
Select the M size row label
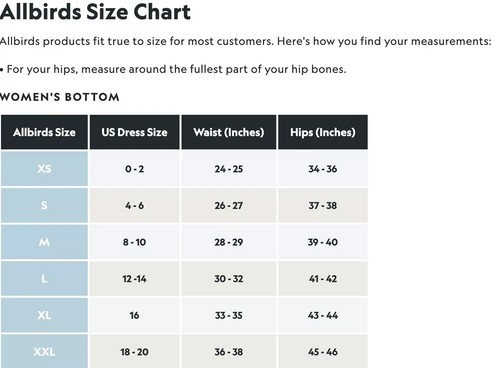pyautogui.click(x=44, y=242)
